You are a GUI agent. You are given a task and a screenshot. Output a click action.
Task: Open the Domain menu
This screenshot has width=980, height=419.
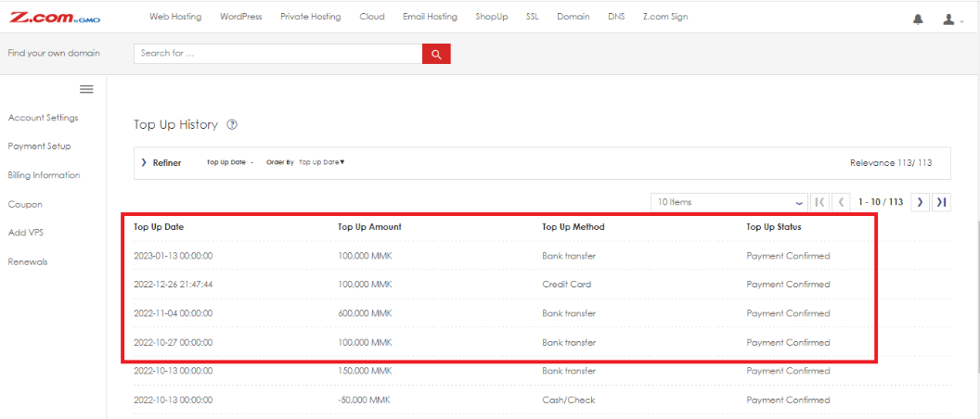click(x=574, y=17)
